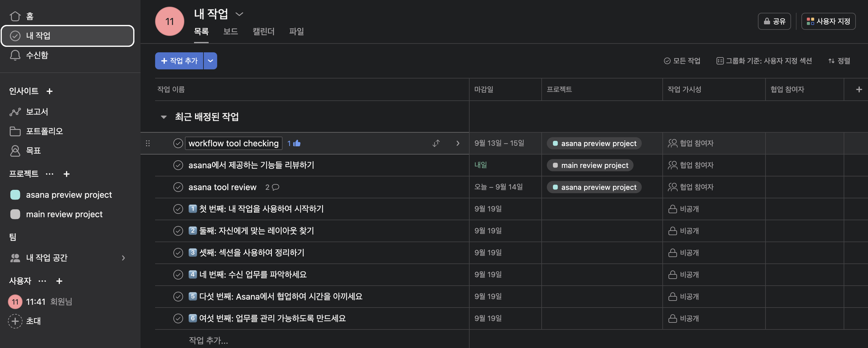Click the 작업 추가 button

(x=179, y=61)
